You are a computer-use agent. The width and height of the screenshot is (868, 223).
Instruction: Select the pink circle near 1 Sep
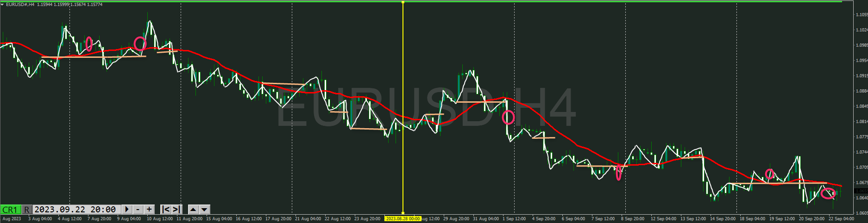[508, 118]
